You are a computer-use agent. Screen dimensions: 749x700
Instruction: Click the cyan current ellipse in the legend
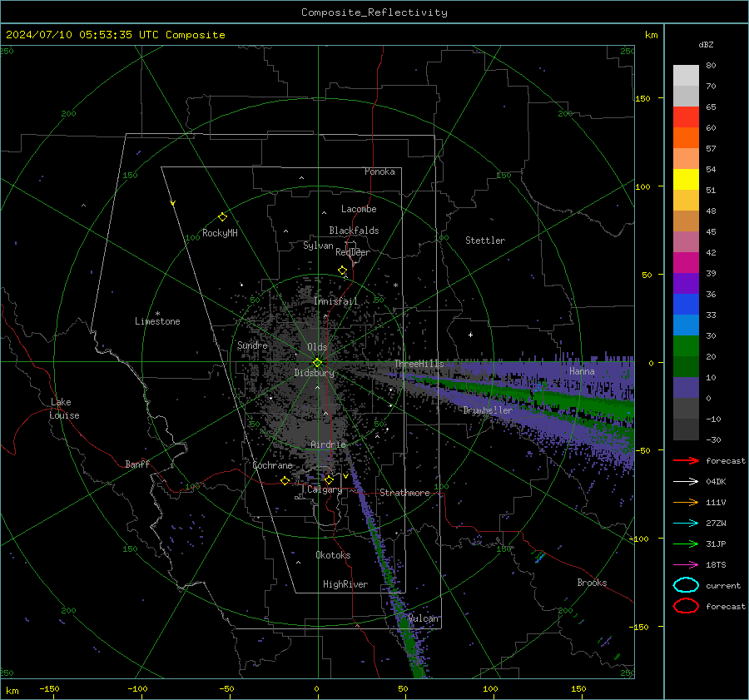(x=686, y=585)
